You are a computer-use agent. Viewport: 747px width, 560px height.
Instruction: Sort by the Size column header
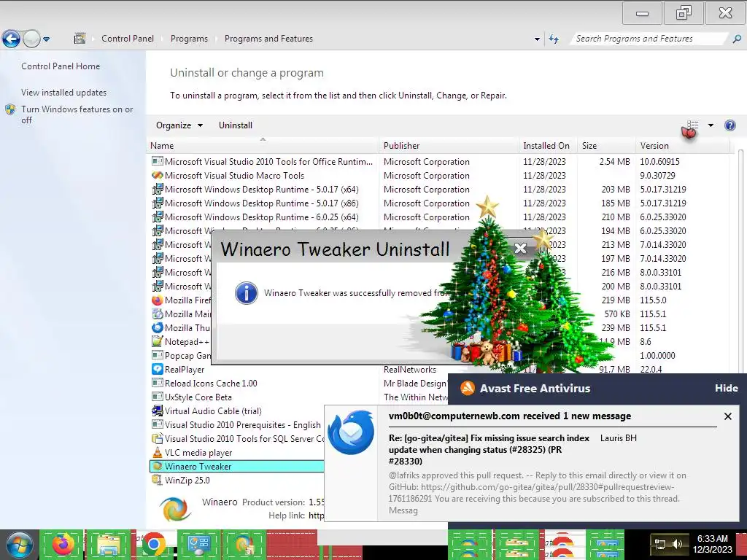click(606, 146)
